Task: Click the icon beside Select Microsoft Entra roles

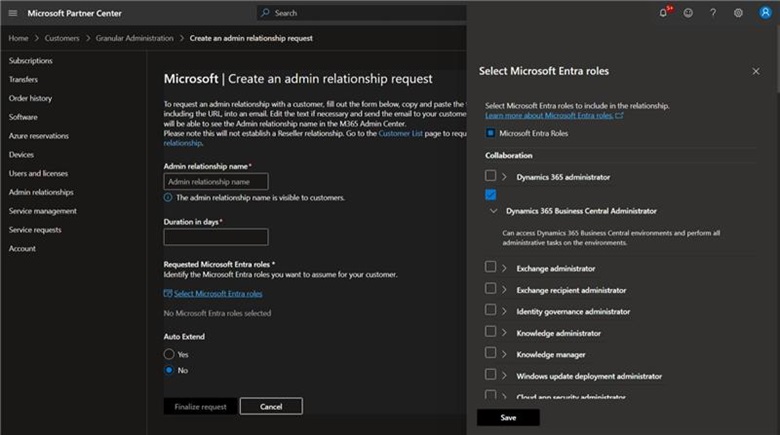Action: (168, 294)
